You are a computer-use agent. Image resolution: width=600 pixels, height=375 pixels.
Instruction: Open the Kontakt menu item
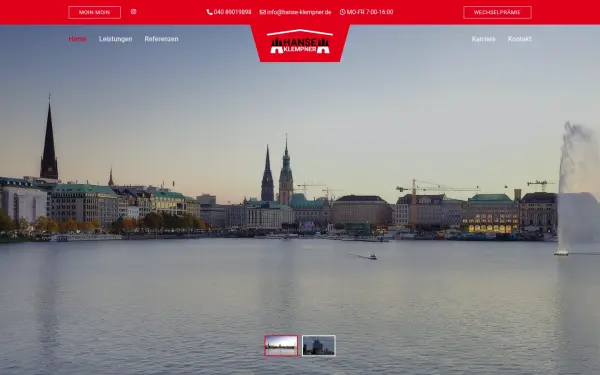click(520, 39)
